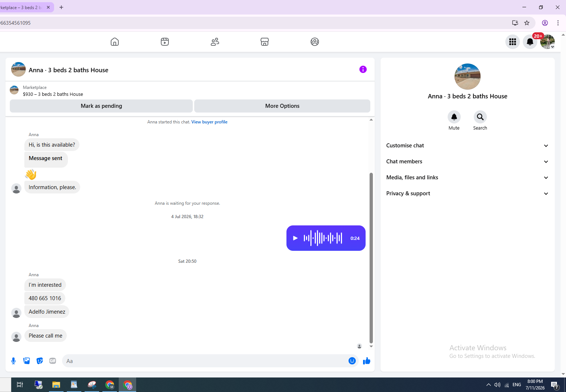Open the Groups icon in top navigation

click(315, 42)
